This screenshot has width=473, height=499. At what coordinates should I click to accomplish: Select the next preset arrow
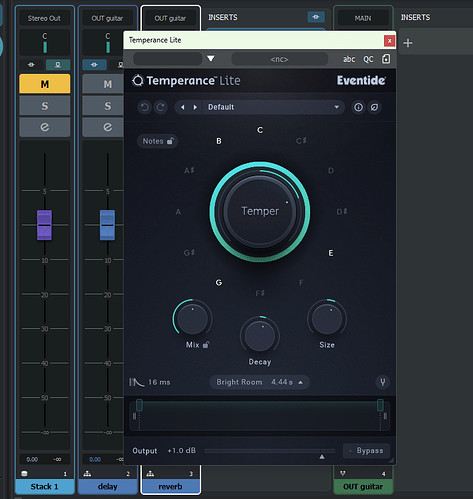195,107
